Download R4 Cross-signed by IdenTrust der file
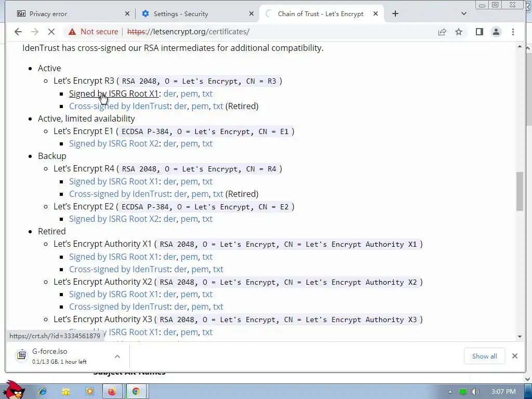 (180, 194)
